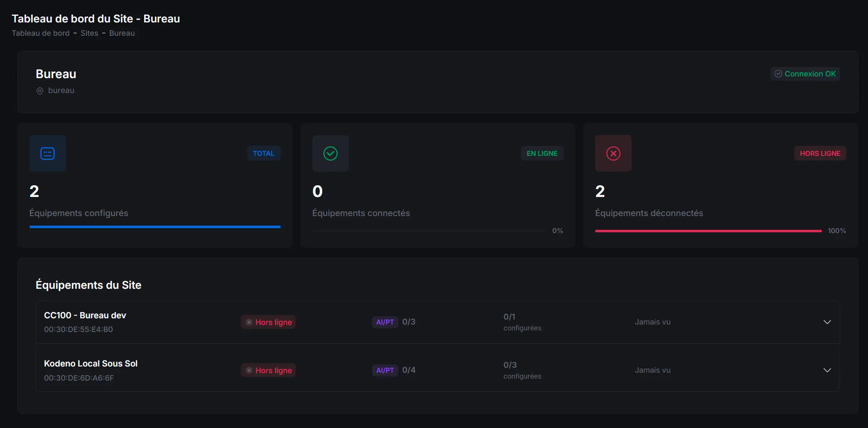Viewport: 868px width, 428px height.
Task: Click the Hors ligne X icon for Kodeno
Action: tap(249, 370)
